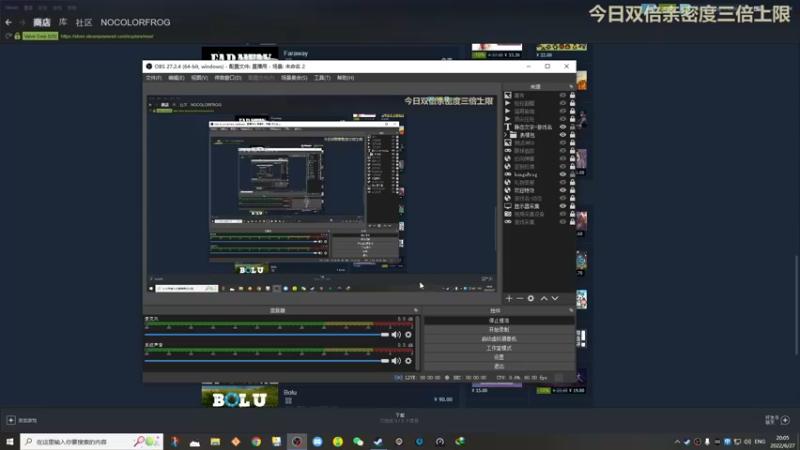Open 麦克风 audio settings gear

tap(408, 335)
